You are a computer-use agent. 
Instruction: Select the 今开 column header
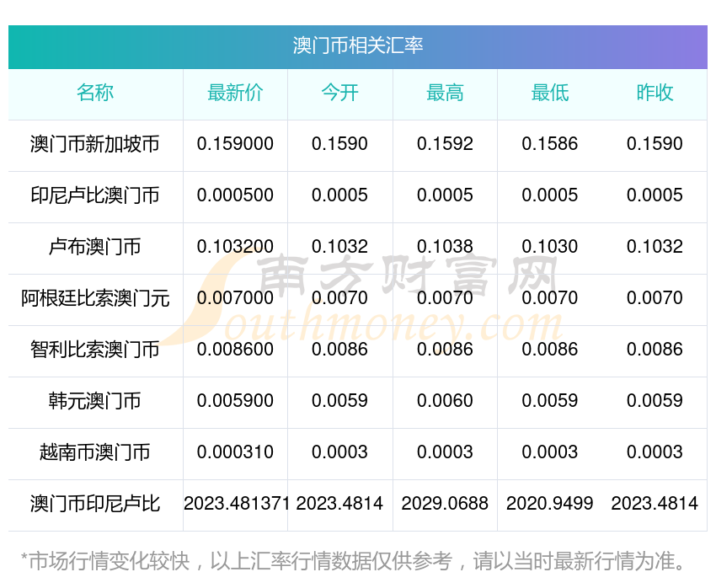339,93
